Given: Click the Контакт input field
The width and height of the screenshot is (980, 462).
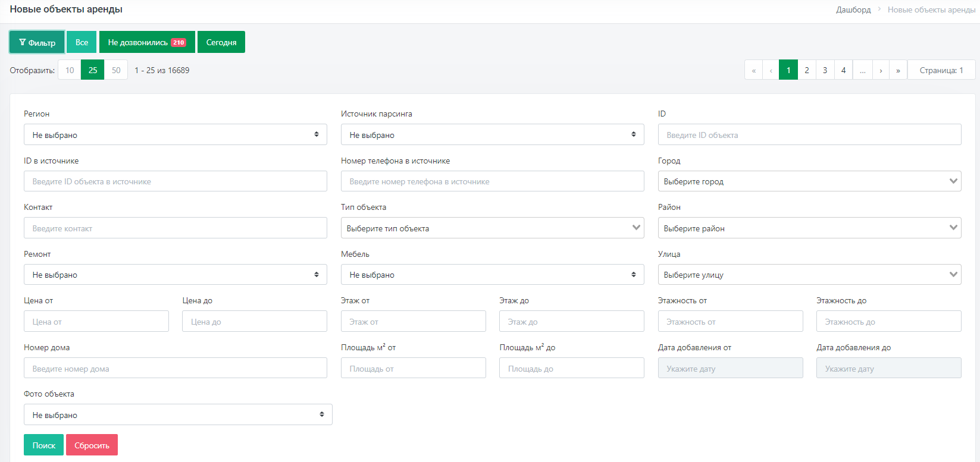Looking at the screenshot, I should click(x=176, y=228).
